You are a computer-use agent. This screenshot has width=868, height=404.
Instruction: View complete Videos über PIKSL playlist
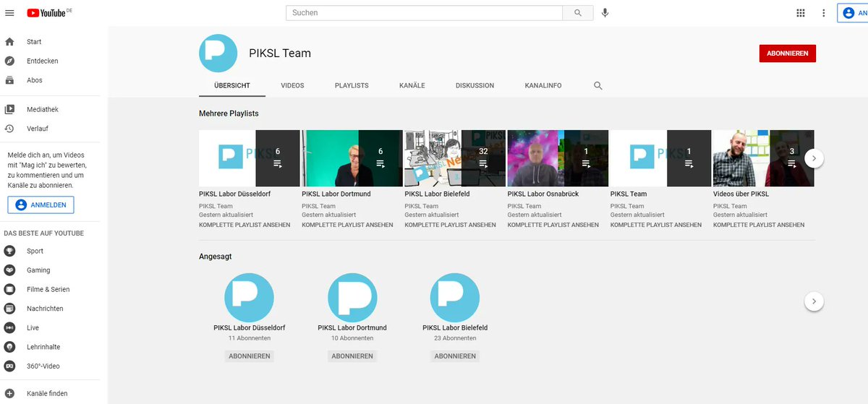[759, 225]
